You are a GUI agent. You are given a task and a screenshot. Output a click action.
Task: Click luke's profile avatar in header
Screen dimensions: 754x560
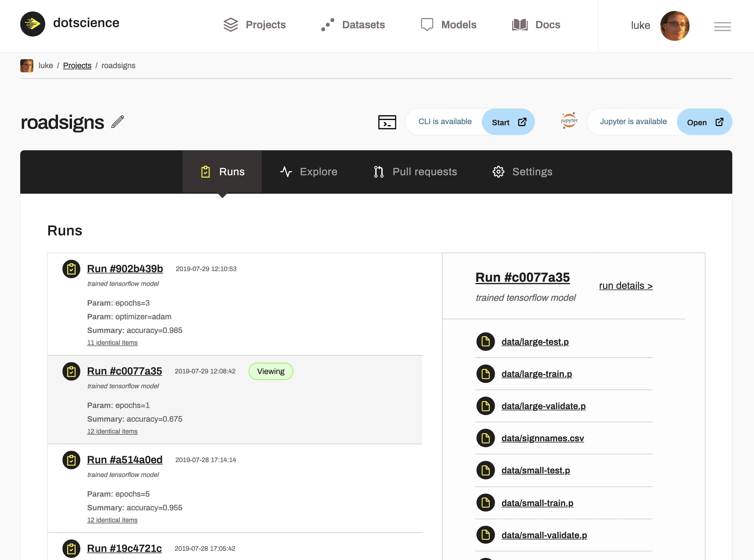674,26
